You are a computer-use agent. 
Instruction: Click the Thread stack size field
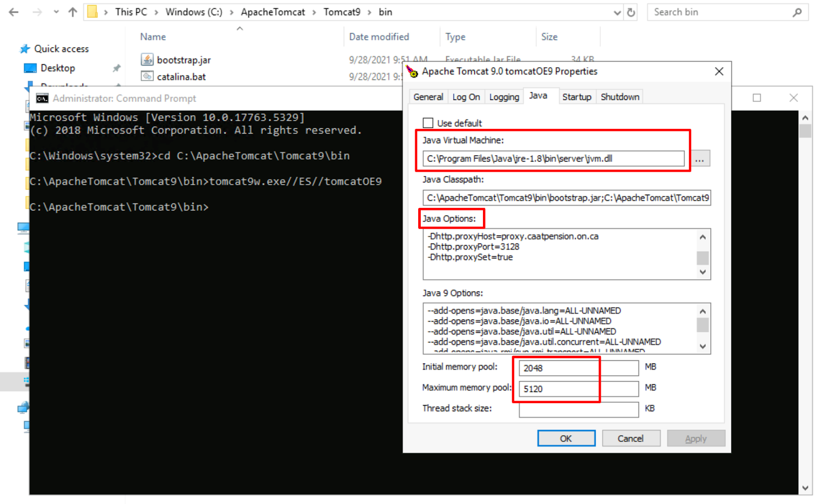[579, 410]
